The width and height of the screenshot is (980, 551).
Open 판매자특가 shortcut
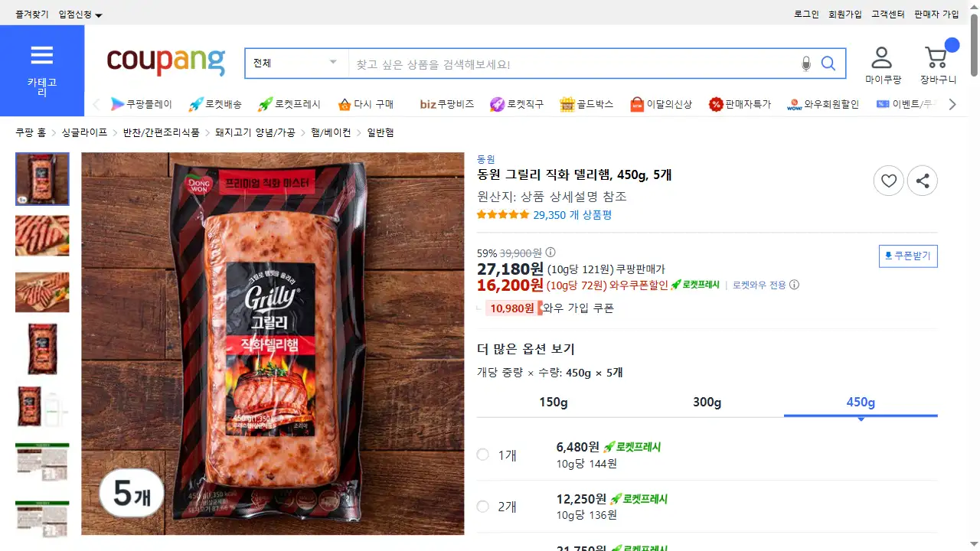pos(739,104)
